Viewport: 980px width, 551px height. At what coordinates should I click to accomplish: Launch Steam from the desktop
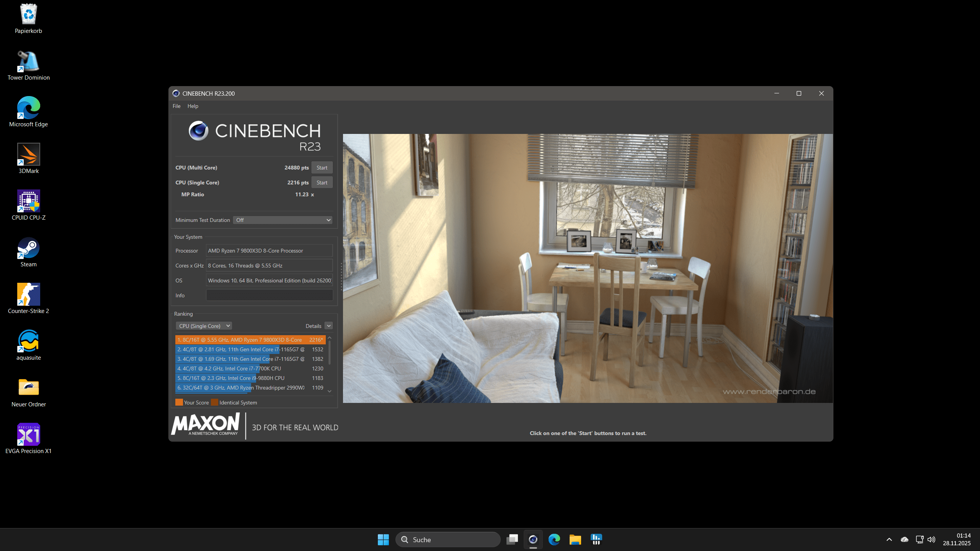point(29,248)
